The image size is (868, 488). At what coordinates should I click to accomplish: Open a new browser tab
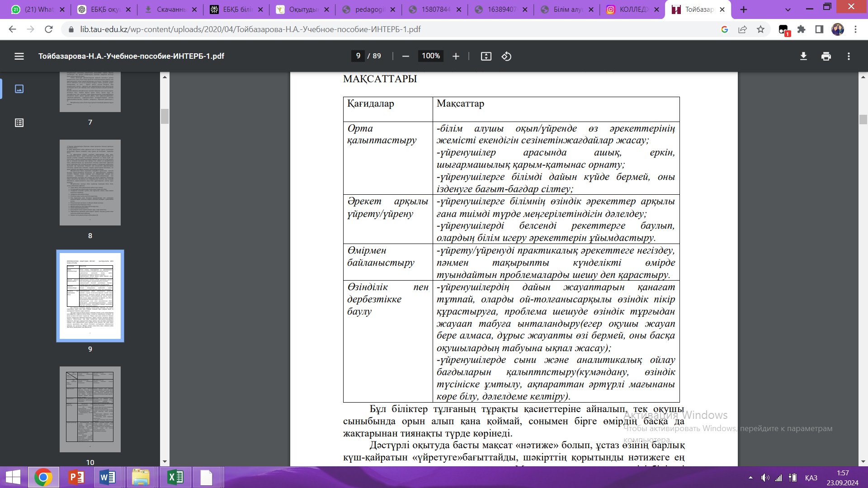[744, 9]
